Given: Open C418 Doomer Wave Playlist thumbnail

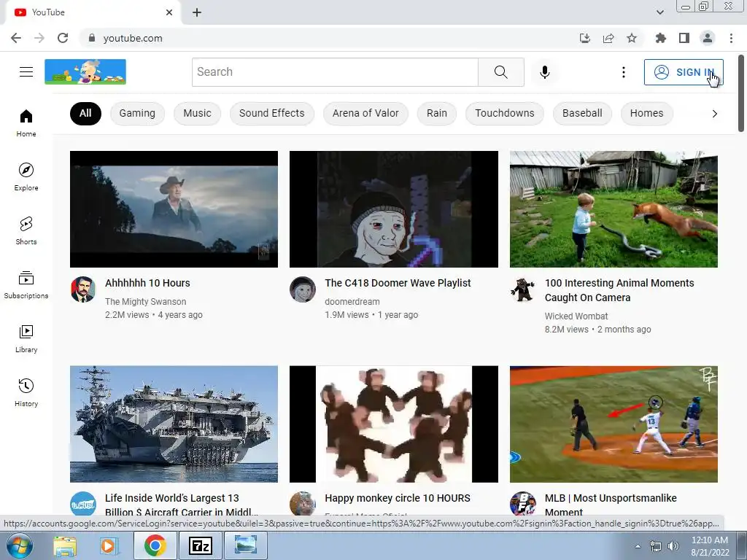Looking at the screenshot, I should [x=393, y=209].
